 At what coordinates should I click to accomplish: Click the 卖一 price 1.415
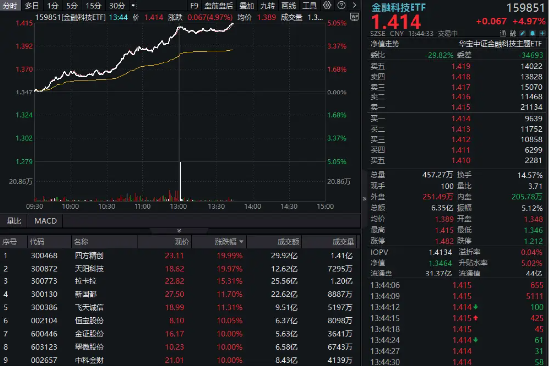click(461, 107)
